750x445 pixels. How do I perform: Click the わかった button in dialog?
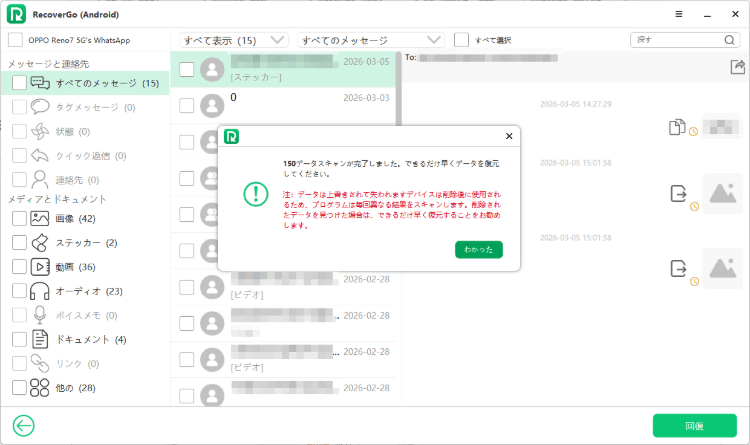[x=478, y=250]
